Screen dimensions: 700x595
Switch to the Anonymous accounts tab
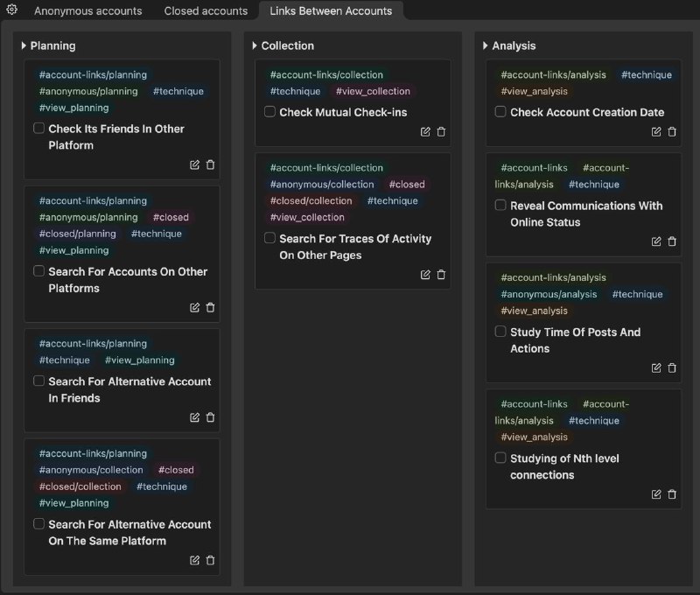[88, 10]
